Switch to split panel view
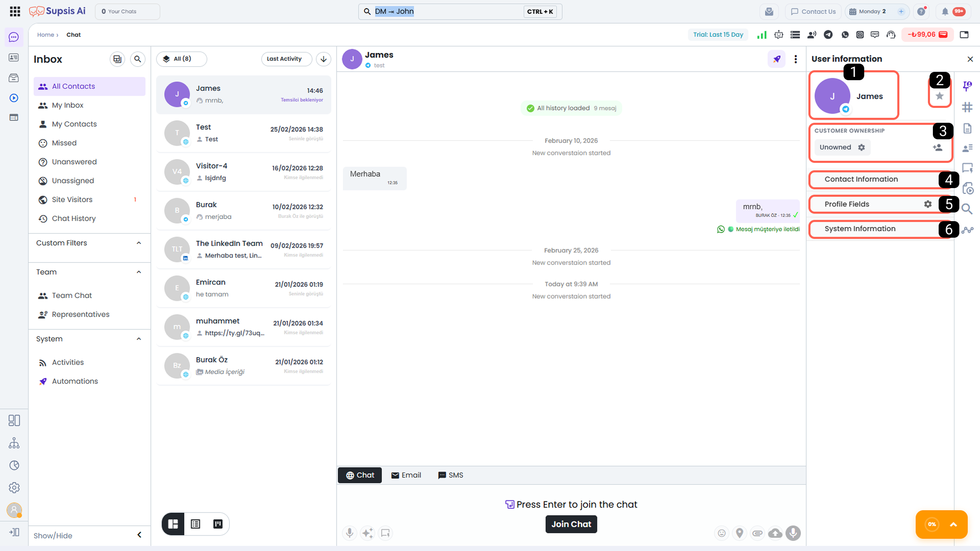The image size is (980, 551). (173, 524)
